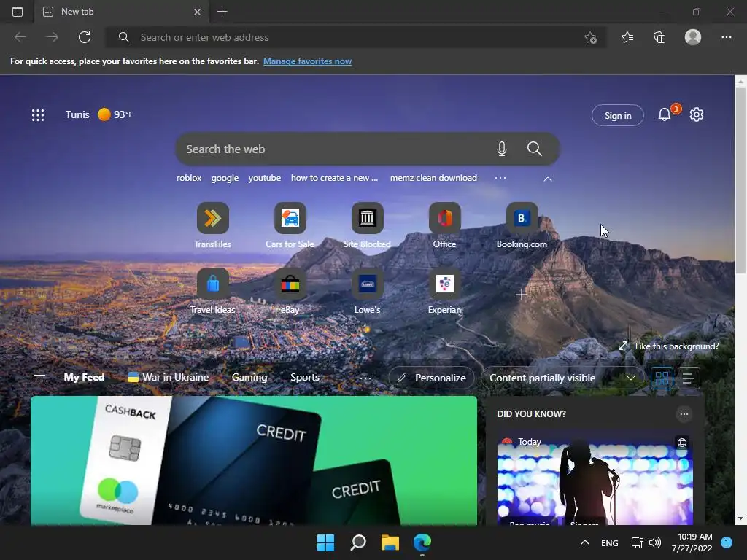
Task: Open the Collections icon
Action: point(659,37)
